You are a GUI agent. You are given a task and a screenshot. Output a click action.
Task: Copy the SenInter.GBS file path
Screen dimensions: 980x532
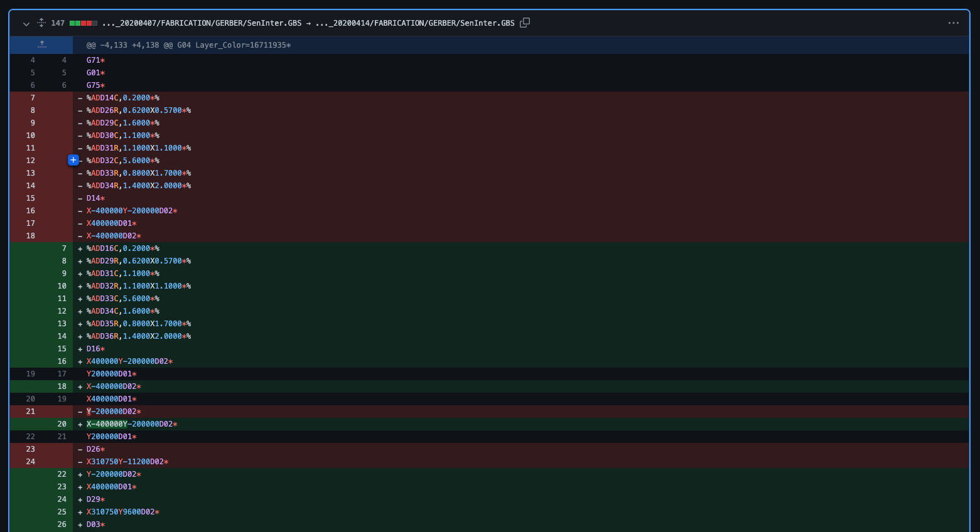coord(525,23)
